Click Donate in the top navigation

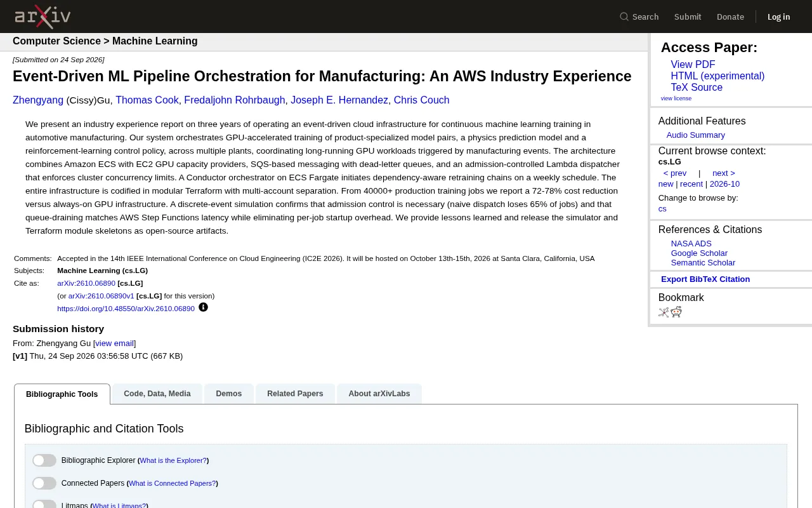pos(730,17)
